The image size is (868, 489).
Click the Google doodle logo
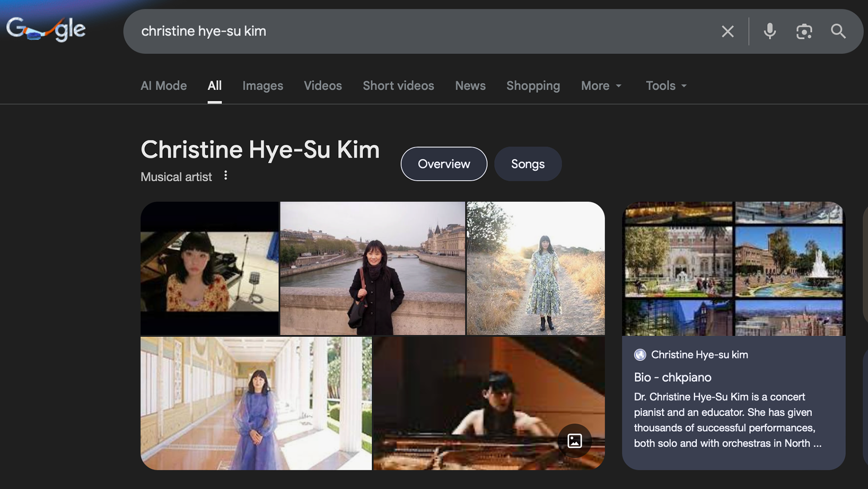click(x=46, y=30)
